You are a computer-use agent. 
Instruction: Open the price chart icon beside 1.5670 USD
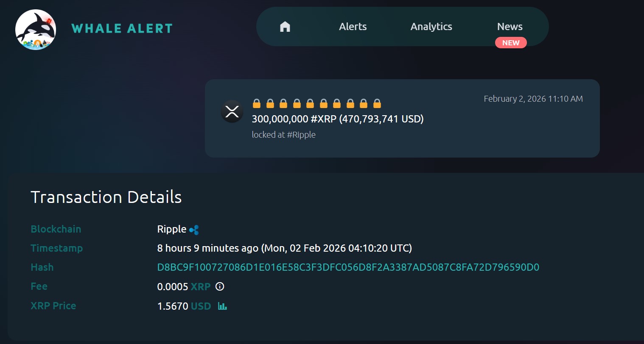coord(223,306)
